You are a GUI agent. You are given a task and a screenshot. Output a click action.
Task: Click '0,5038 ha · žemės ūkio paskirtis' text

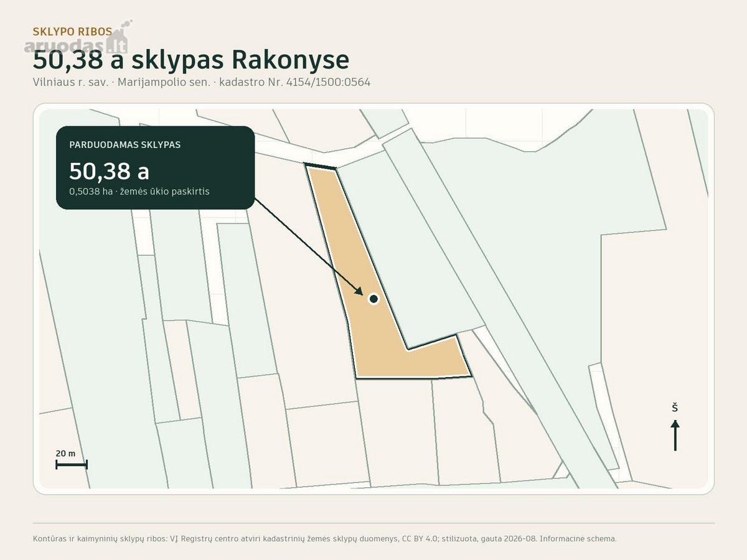coord(139,192)
